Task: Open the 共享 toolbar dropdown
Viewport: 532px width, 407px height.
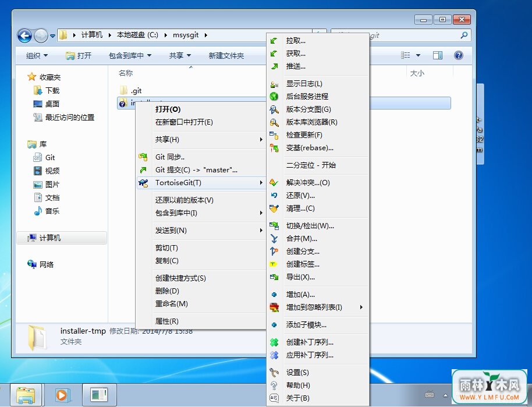Action: pyautogui.click(x=180, y=56)
